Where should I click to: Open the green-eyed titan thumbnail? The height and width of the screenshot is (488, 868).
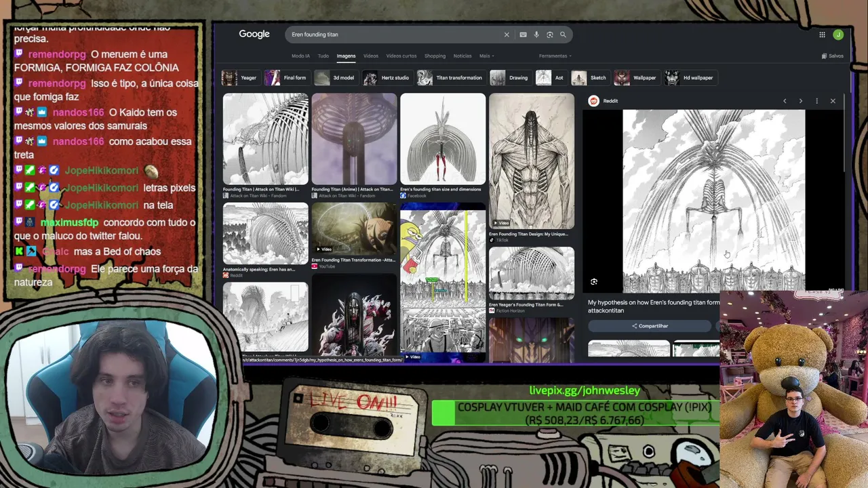coord(532,340)
